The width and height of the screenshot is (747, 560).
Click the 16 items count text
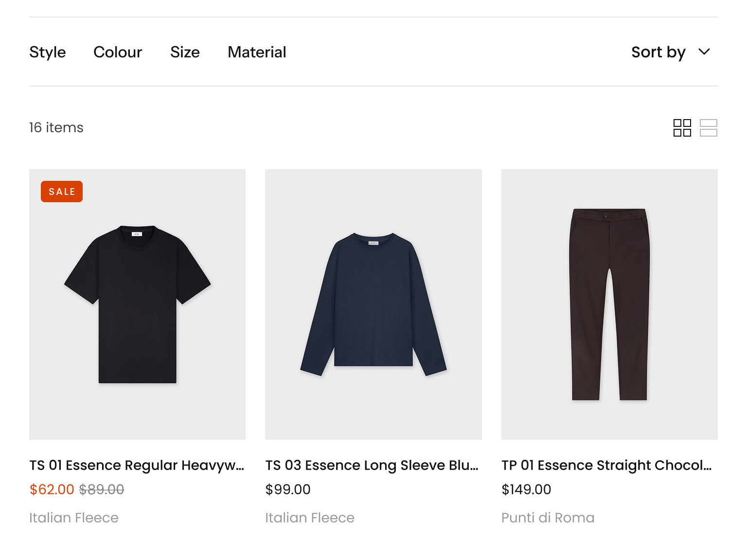pyautogui.click(x=56, y=127)
